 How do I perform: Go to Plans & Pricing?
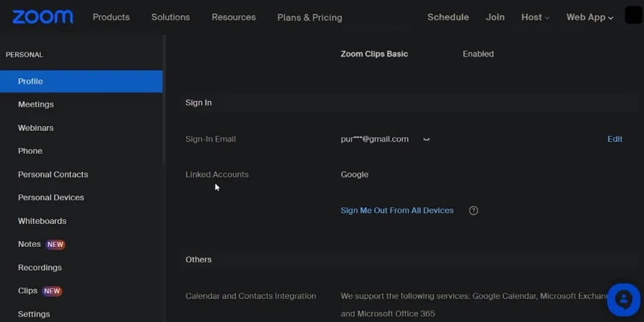pos(310,17)
